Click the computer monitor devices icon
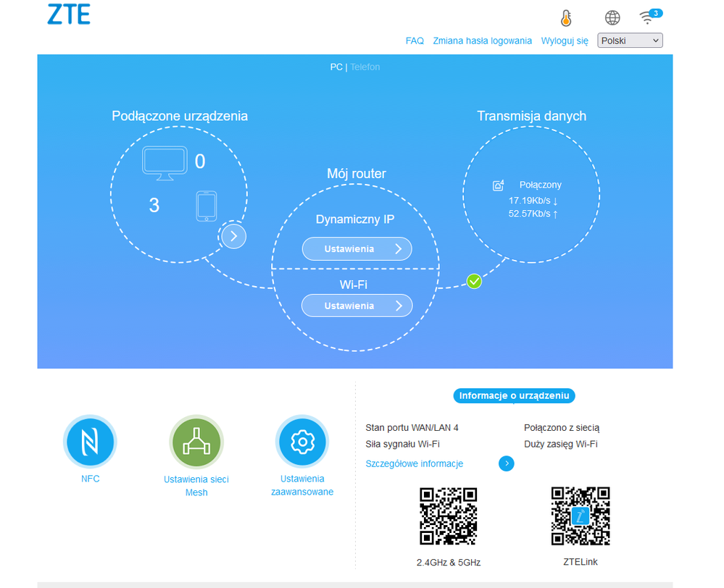This screenshot has height=588, width=724. [165, 163]
